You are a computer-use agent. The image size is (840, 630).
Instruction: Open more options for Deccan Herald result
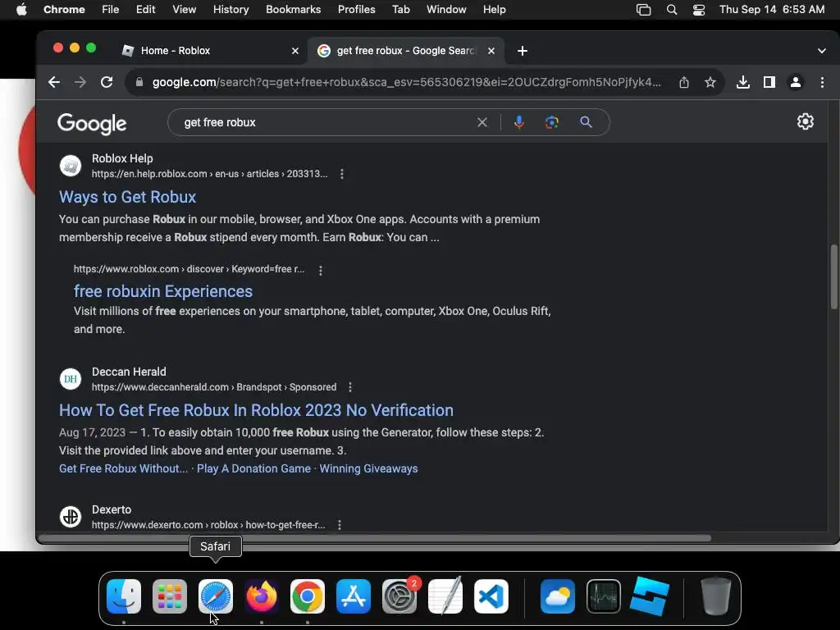349,387
